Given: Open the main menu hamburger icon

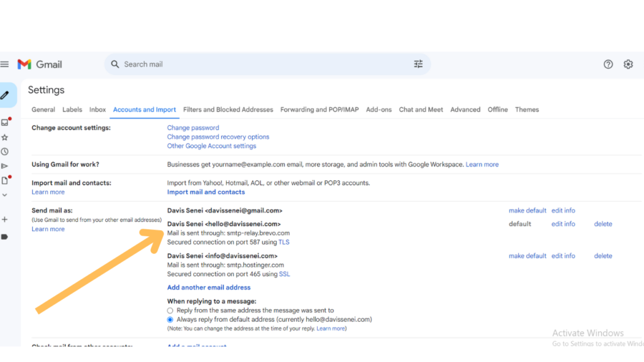Looking at the screenshot, I should (4, 64).
